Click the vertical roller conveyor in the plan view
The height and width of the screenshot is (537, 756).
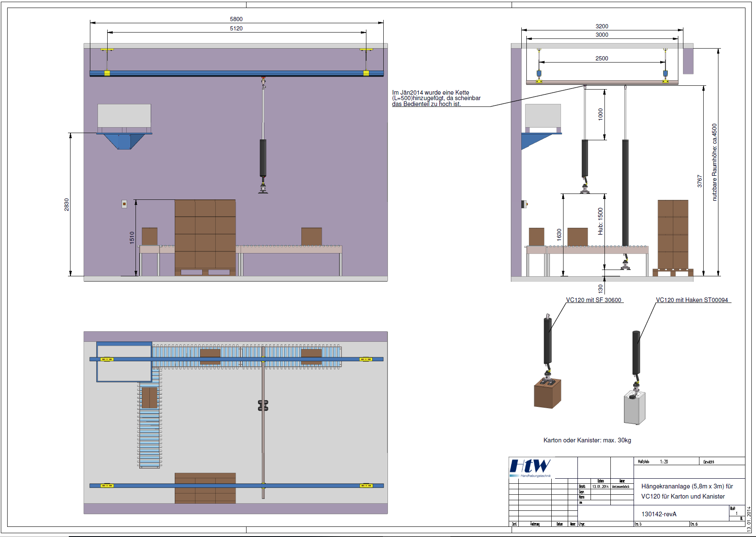(x=149, y=418)
